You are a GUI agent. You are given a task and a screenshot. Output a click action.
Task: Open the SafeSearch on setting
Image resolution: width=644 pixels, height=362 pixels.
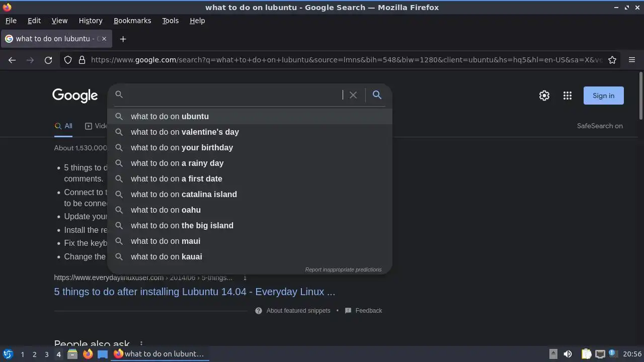[600, 126]
